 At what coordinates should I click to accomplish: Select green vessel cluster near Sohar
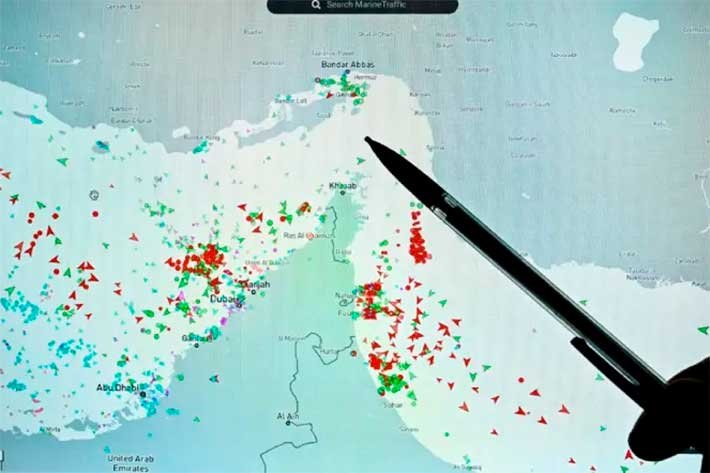click(x=390, y=382)
